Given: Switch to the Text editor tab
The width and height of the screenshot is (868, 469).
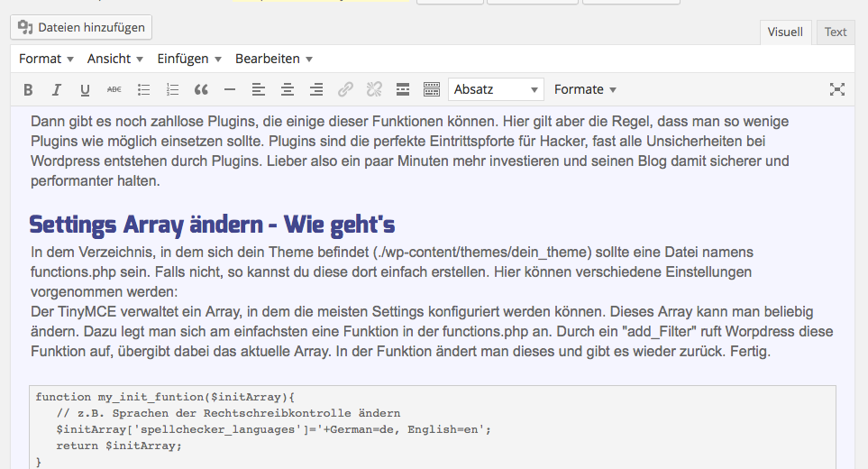Looking at the screenshot, I should click(836, 32).
